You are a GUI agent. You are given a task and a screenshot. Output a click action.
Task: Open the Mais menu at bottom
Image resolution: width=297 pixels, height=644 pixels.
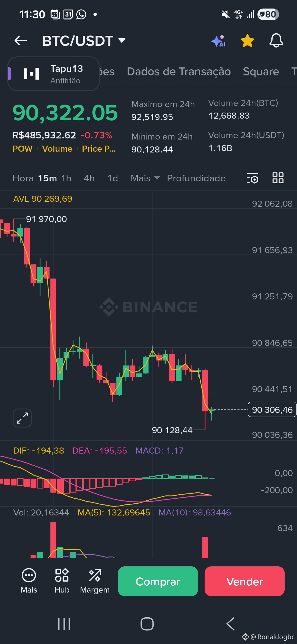29,581
